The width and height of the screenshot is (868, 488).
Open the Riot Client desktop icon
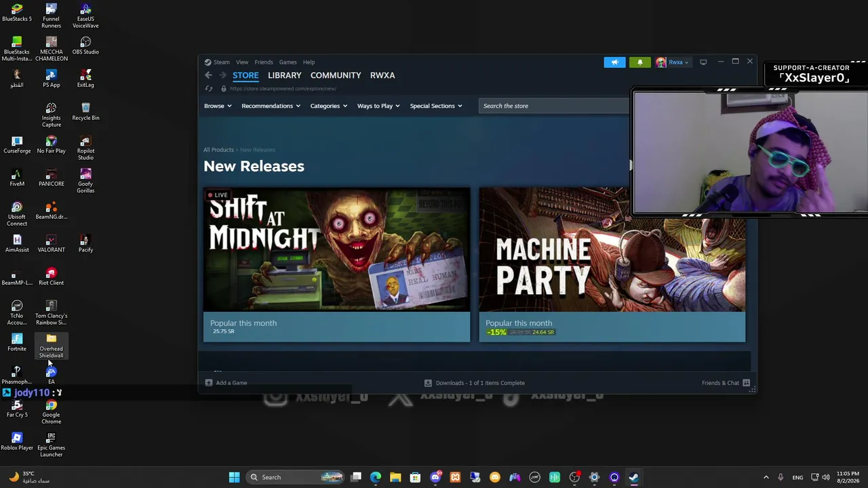[x=51, y=277]
